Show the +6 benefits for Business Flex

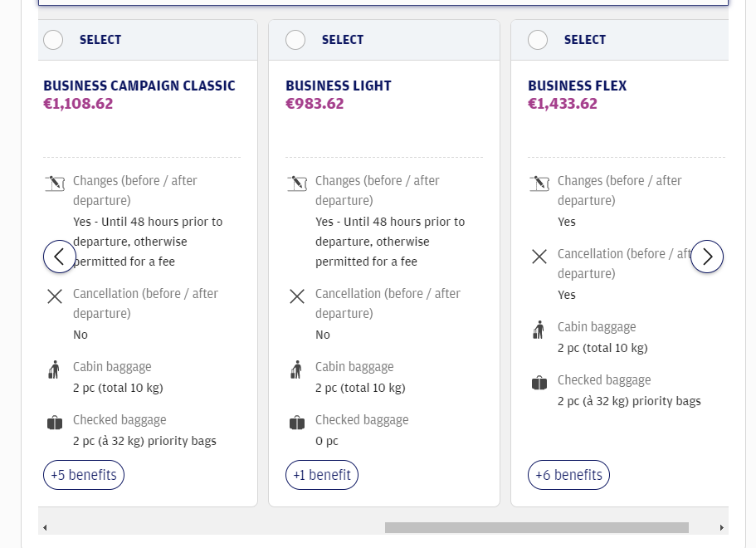coord(568,474)
